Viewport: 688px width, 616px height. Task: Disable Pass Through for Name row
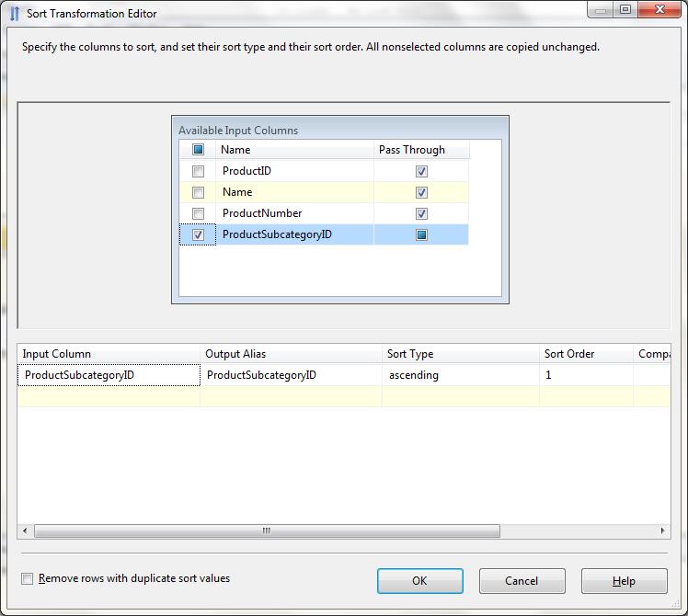pyautogui.click(x=421, y=192)
